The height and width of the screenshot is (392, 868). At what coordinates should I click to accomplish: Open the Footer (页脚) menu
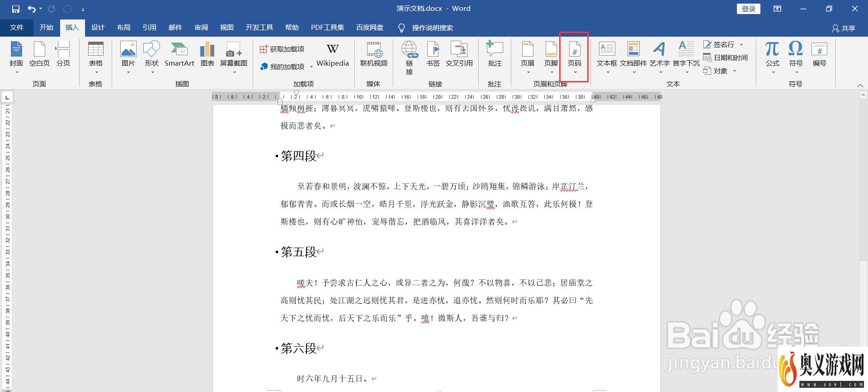551,57
